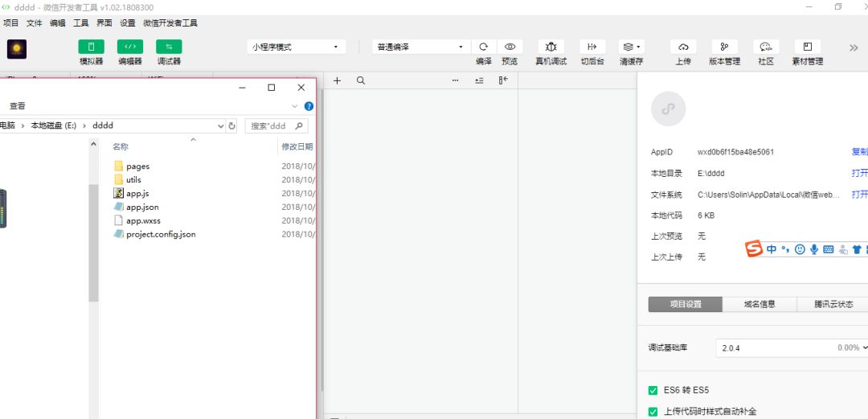868x419 pixels.
Task: Open the 小程序模式 mode dropdown
Action: 296,47
